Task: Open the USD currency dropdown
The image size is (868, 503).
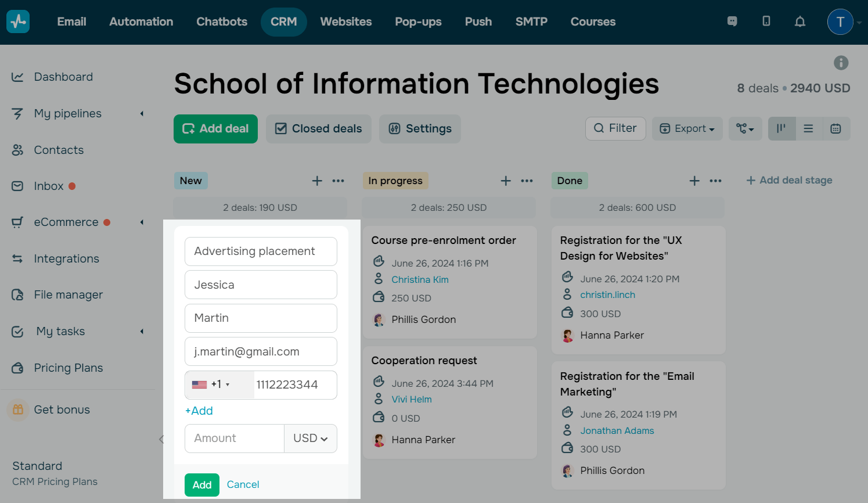Action: tap(310, 439)
